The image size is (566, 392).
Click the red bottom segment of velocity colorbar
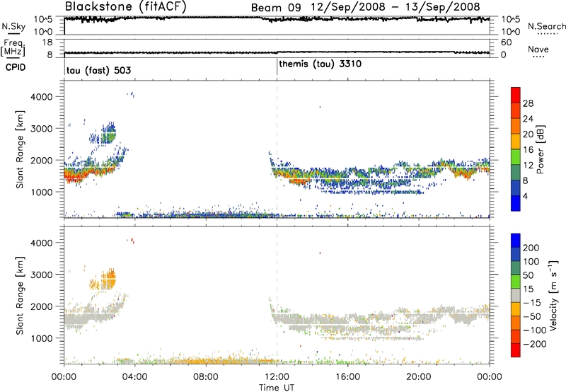(x=516, y=350)
